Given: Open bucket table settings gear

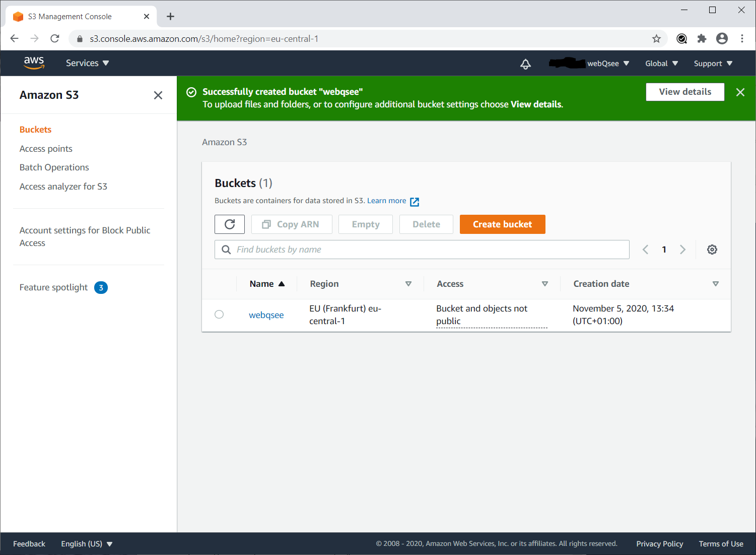Looking at the screenshot, I should [x=712, y=250].
